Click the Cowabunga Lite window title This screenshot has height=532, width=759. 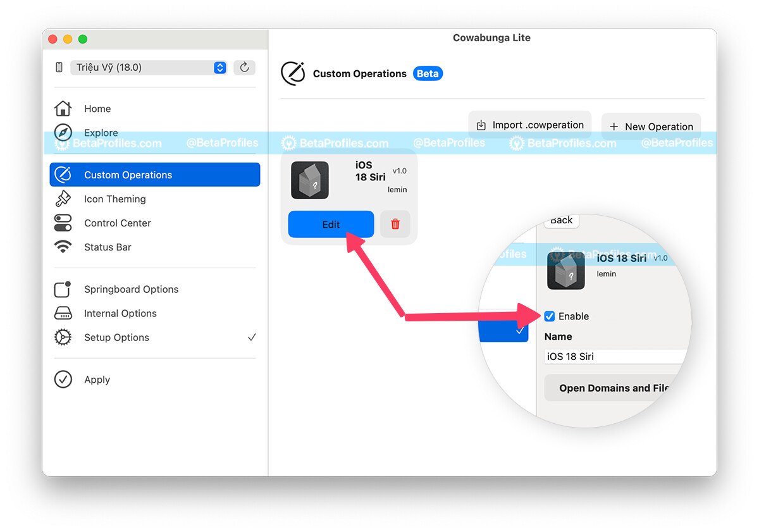(491, 38)
